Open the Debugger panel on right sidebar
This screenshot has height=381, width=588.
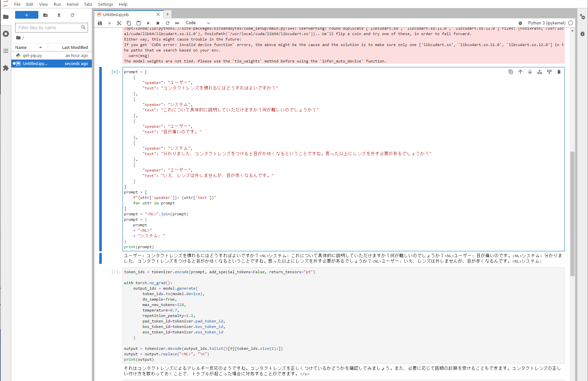[x=583, y=34]
